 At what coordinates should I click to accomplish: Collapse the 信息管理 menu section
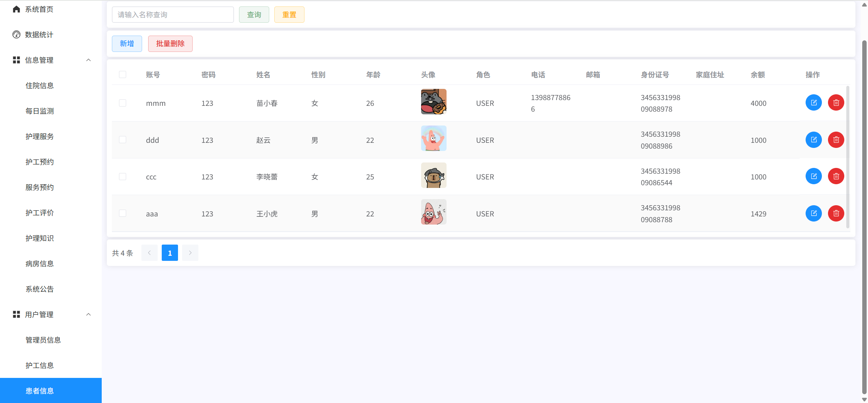pyautogui.click(x=88, y=60)
